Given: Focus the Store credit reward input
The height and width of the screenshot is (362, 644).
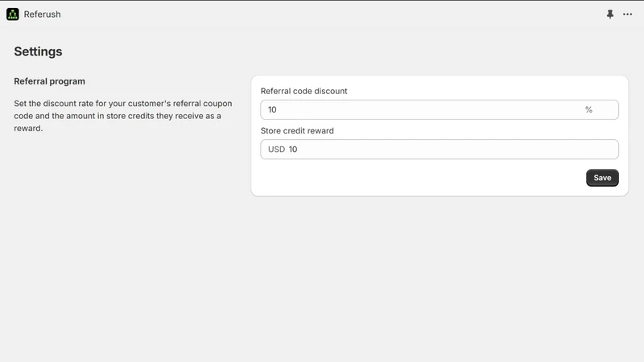Looking at the screenshot, I should click(x=440, y=150).
